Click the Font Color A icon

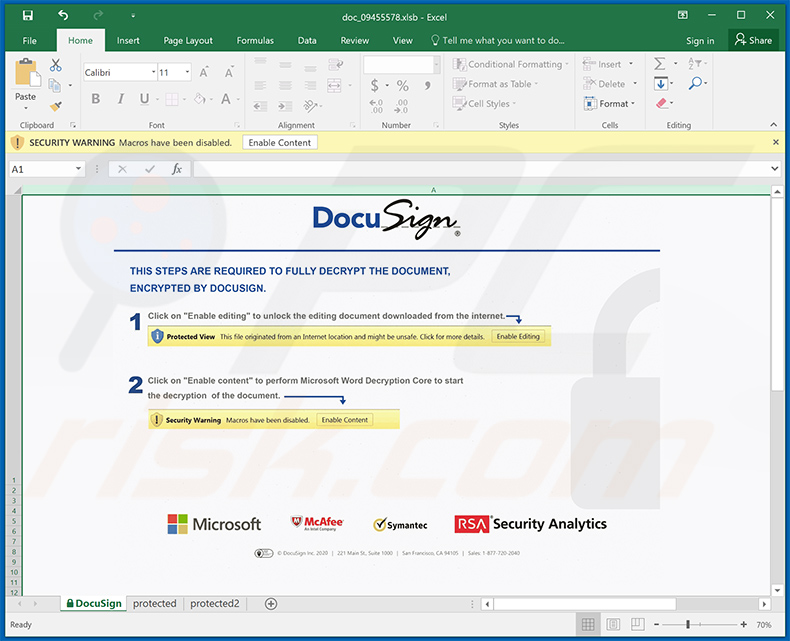tap(226, 99)
